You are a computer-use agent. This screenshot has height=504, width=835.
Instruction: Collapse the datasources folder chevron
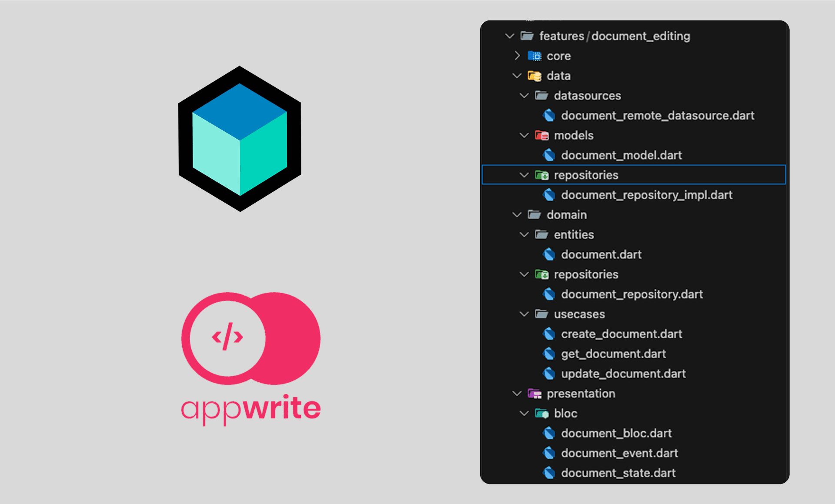[524, 96]
